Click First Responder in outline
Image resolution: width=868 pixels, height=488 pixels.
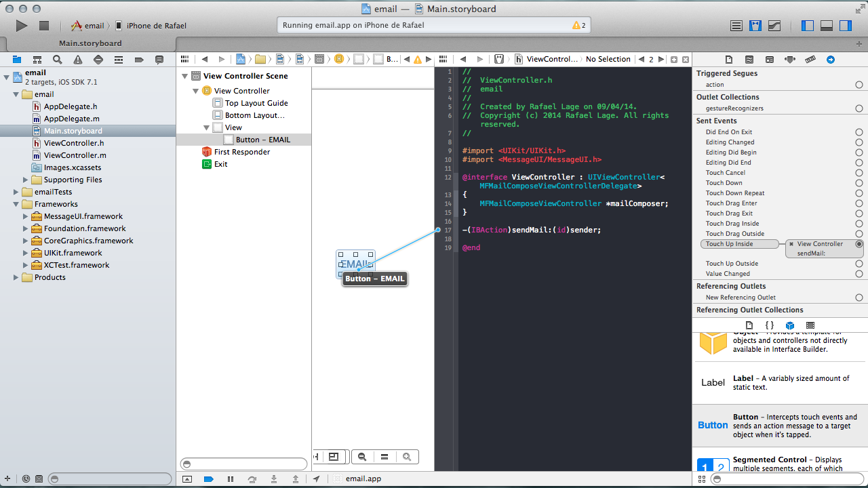click(x=242, y=152)
